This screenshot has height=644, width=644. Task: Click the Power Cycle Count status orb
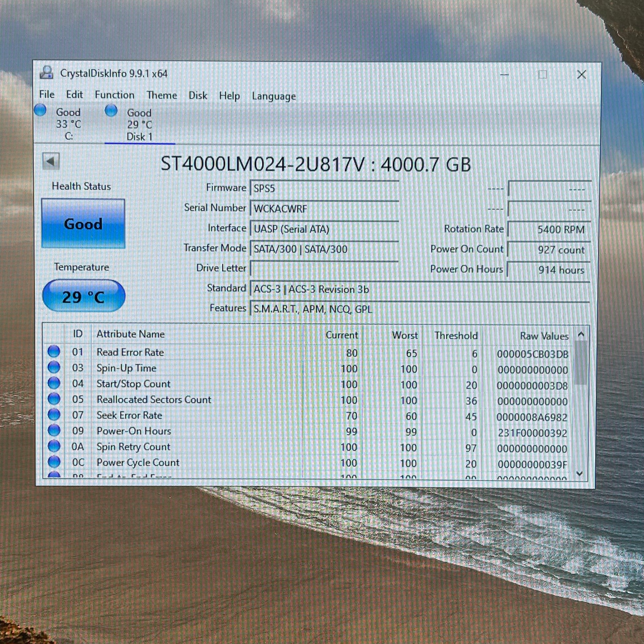click(x=54, y=462)
